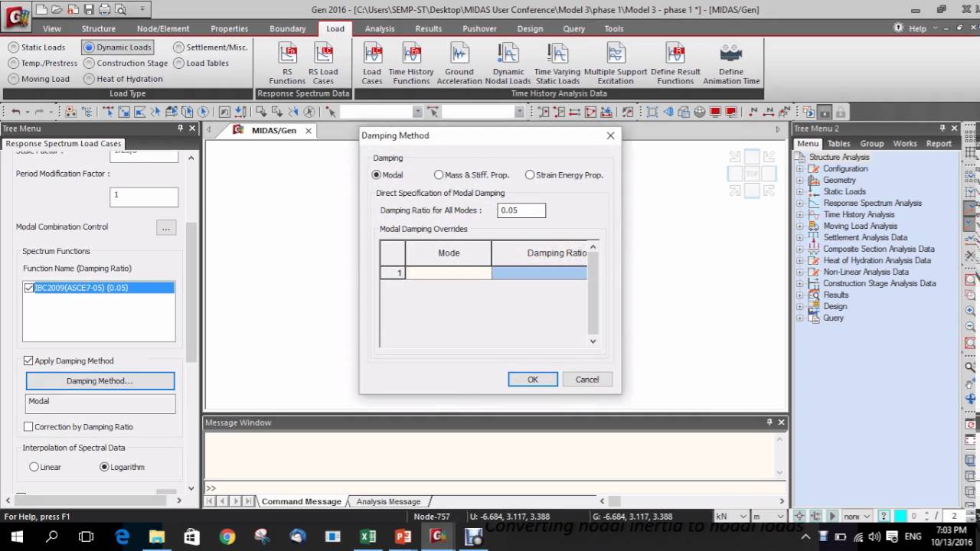Toggle IBC2009(ASCE7-05) spectrum function checkbox
This screenshot has width=980, height=551.
tap(29, 288)
